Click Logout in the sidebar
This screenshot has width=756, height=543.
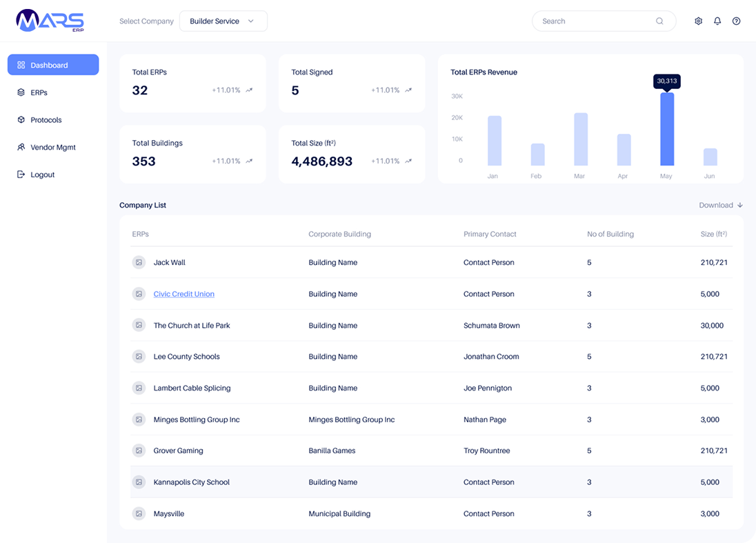coord(42,175)
